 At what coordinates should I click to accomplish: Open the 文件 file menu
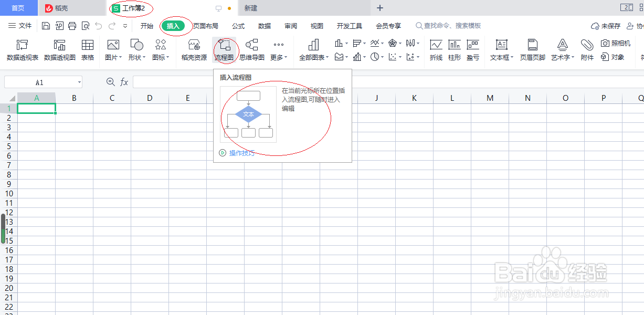[20, 26]
